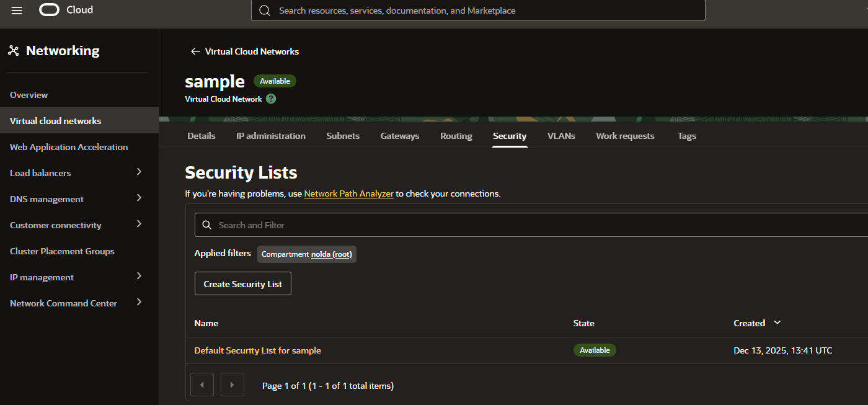This screenshot has height=405, width=868.
Task: Focus the top resource search field
Action: point(478,11)
